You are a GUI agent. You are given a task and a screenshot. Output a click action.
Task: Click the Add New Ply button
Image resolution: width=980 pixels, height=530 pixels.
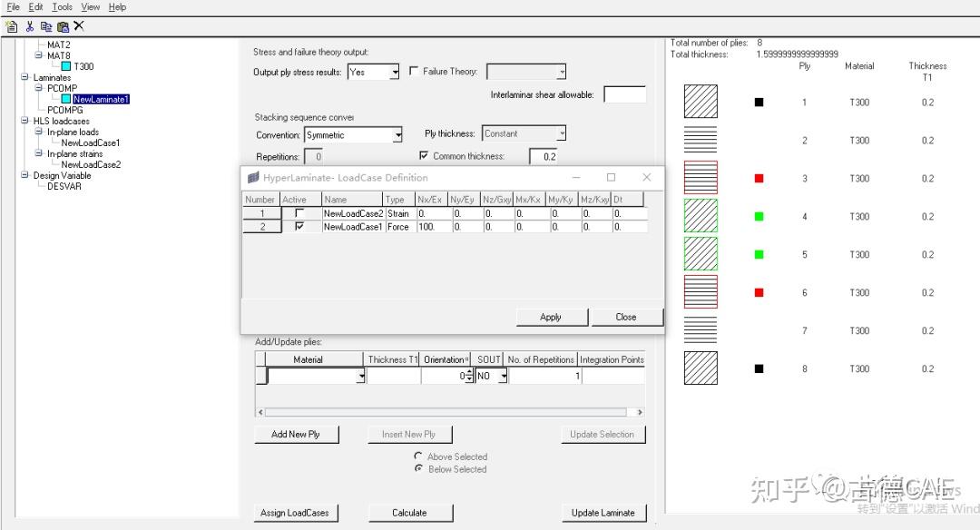tap(296, 434)
